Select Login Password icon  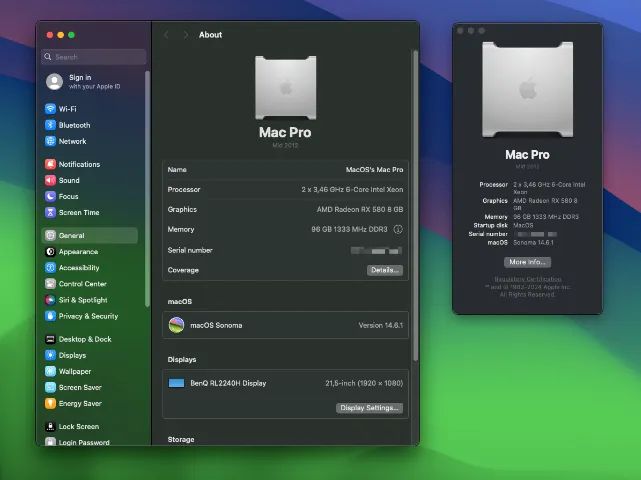pos(50,442)
